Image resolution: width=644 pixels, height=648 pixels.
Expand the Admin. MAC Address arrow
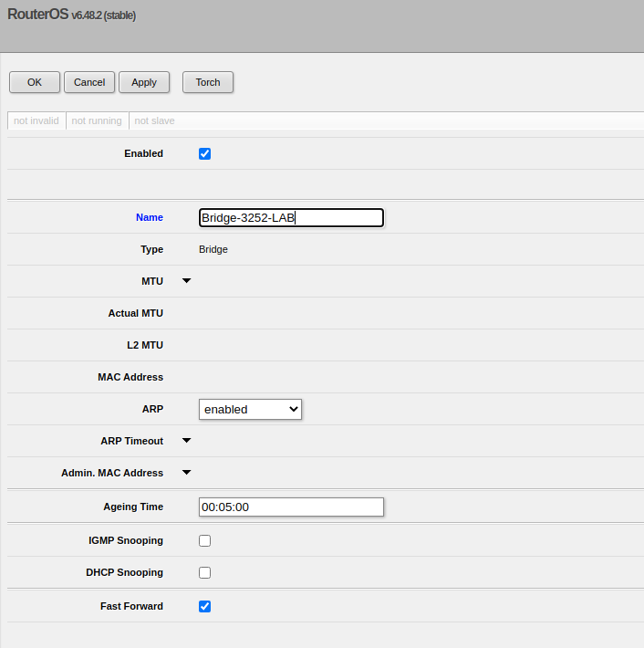[x=187, y=473]
